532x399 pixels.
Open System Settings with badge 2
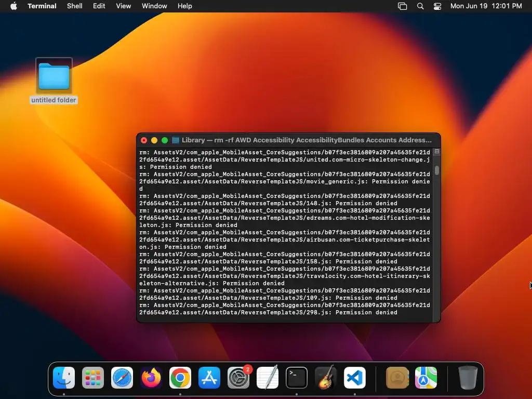tap(238, 378)
